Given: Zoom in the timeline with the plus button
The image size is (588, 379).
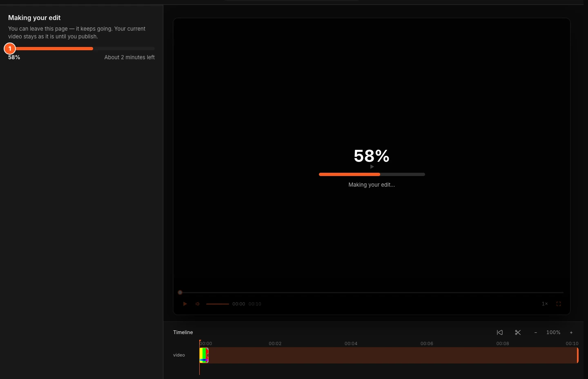Looking at the screenshot, I should (x=571, y=332).
